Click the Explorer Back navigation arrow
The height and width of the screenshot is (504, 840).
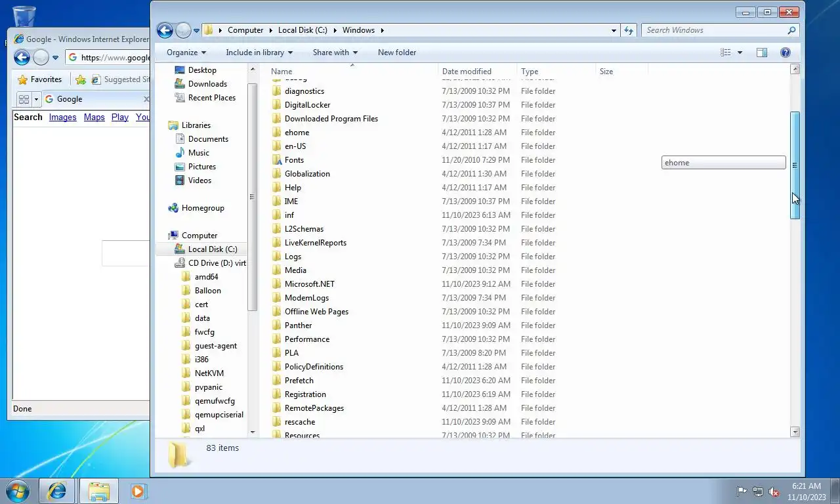[x=165, y=30]
